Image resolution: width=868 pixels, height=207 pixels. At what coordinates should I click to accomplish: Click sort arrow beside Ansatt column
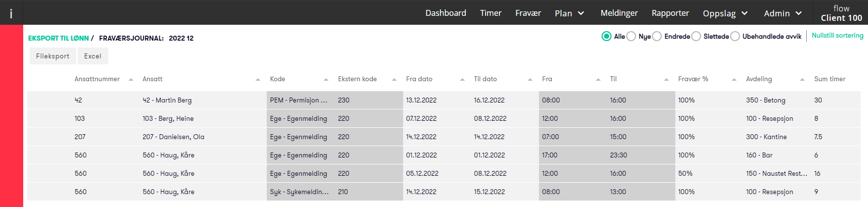coord(258,79)
